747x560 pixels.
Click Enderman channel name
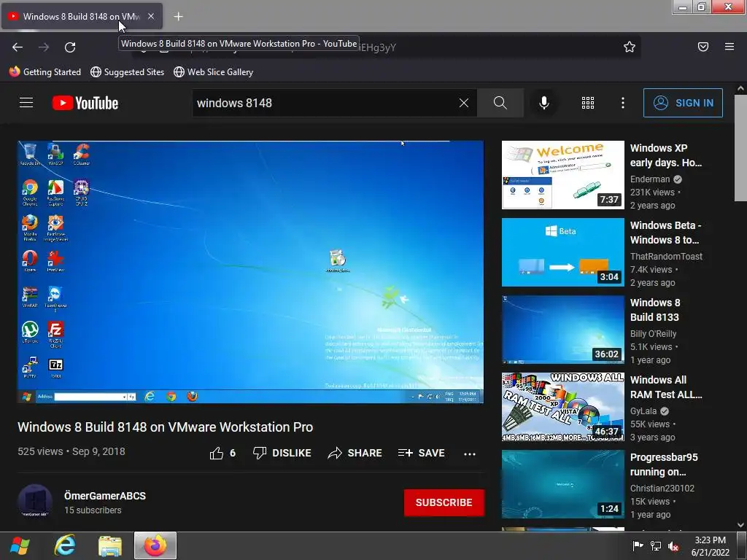650,179
